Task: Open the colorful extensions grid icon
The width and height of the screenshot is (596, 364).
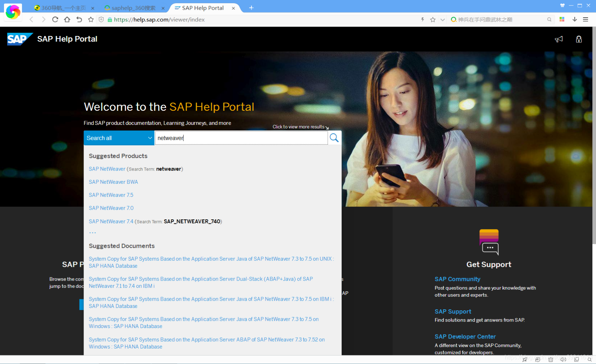Action: tap(562, 19)
